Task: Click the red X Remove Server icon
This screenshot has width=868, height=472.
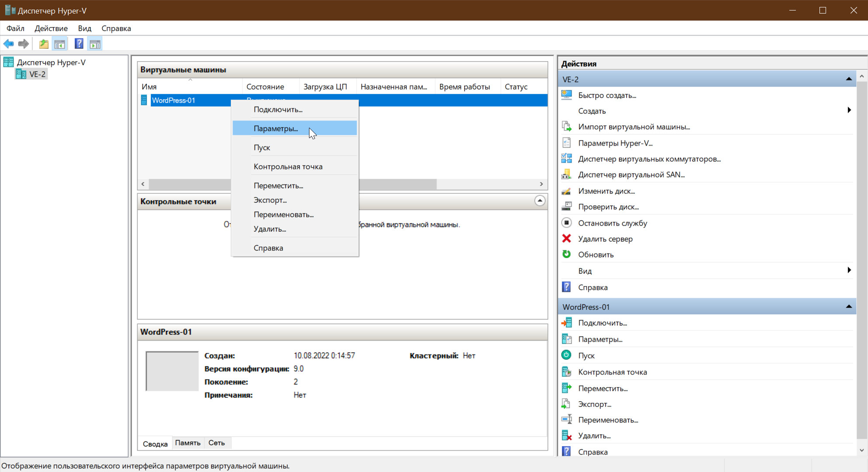Action: point(566,239)
